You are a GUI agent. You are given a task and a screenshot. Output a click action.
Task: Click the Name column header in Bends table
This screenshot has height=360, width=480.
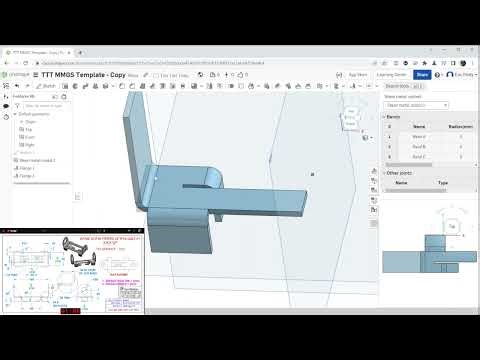(419, 127)
